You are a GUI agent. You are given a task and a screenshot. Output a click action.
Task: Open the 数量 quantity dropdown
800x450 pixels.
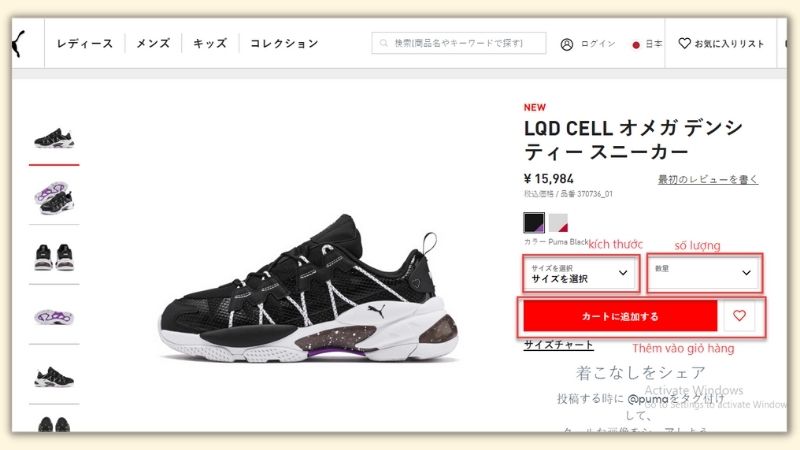[x=705, y=274]
